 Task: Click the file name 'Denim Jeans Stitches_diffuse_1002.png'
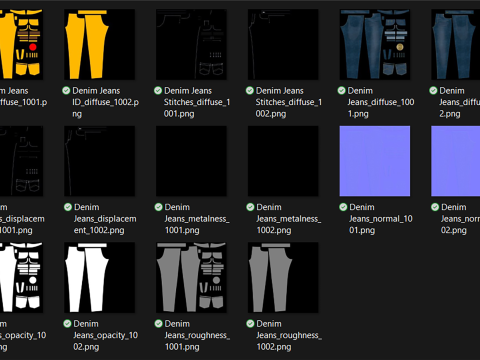click(289, 102)
